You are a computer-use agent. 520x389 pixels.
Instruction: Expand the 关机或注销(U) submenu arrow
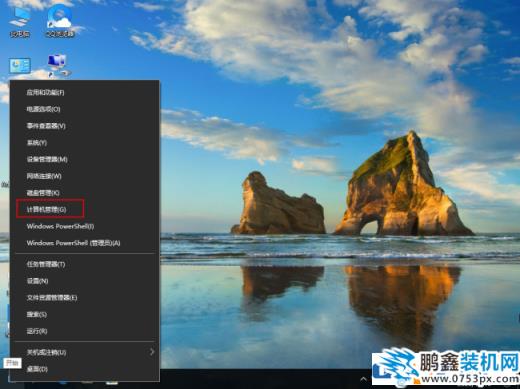point(152,352)
